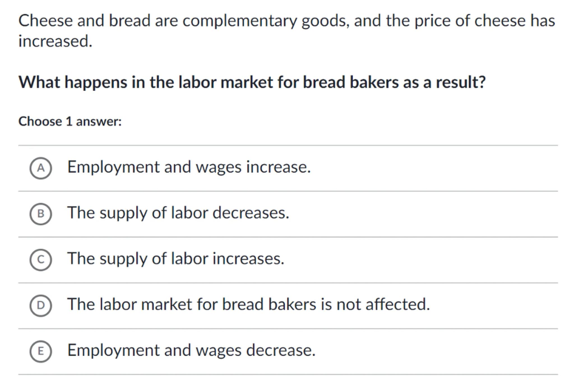The width and height of the screenshot is (574, 392).
Task: Select radio button E
Action: 41,351
